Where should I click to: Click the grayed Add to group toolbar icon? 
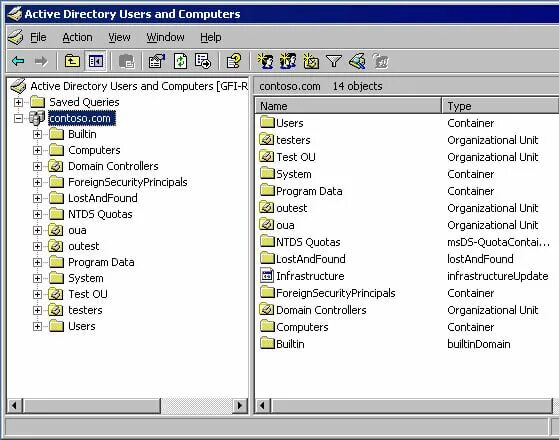tap(380, 61)
